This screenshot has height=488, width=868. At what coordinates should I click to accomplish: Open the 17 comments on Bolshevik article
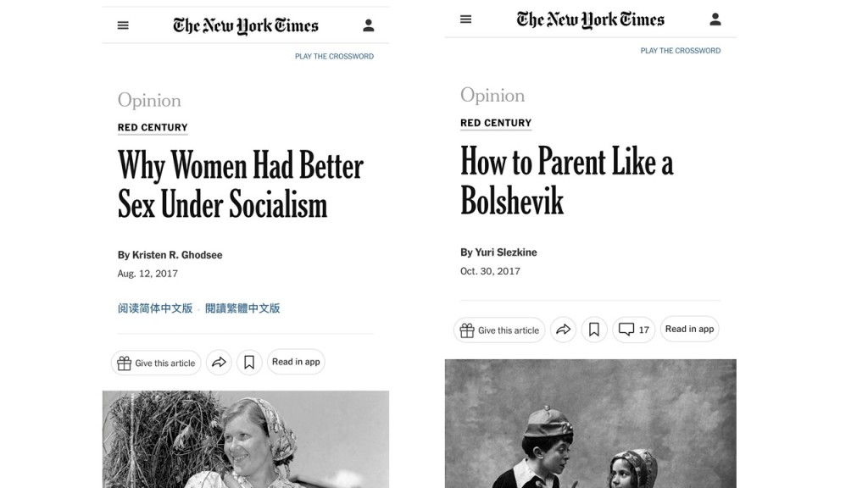tap(634, 330)
